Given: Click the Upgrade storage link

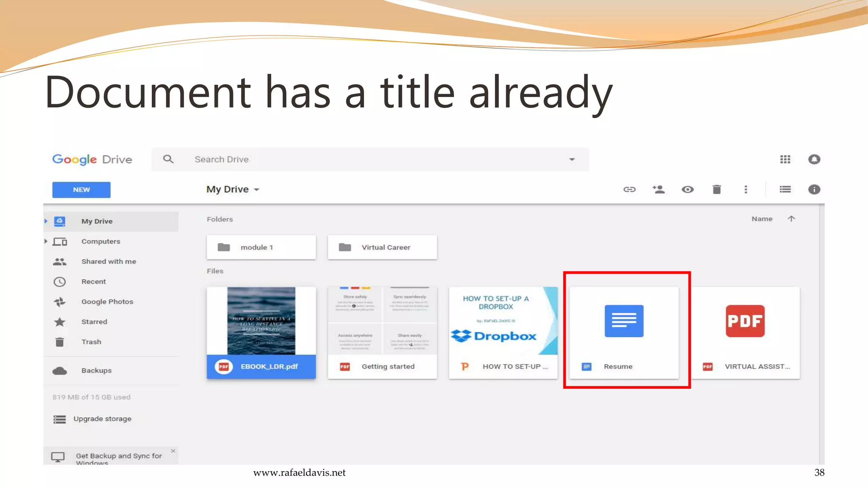Looking at the screenshot, I should pyautogui.click(x=102, y=419).
